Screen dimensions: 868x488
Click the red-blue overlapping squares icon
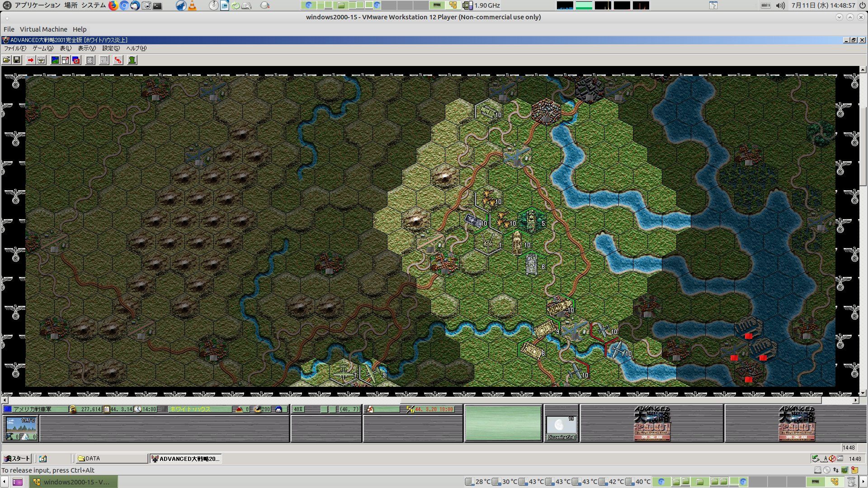tap(76, 60)
